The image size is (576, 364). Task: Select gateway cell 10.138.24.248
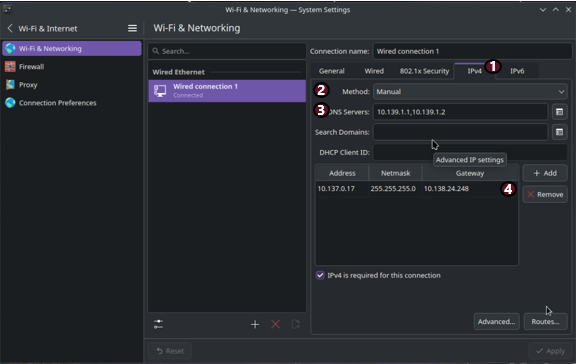click(470, 189)
